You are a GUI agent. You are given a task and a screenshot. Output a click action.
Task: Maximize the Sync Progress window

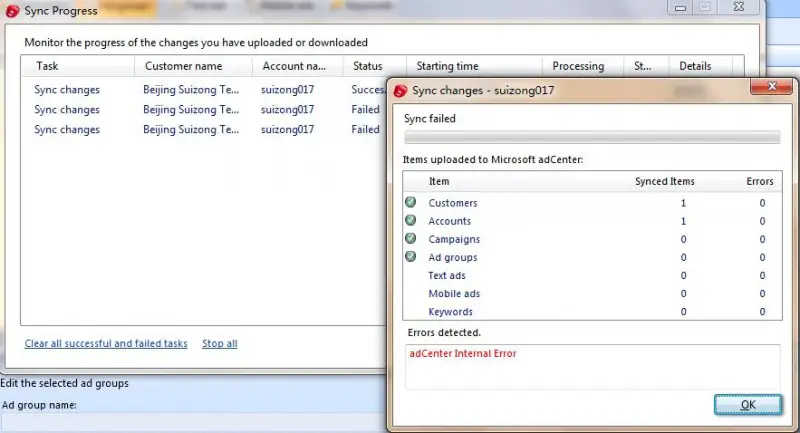click(705, 7)
